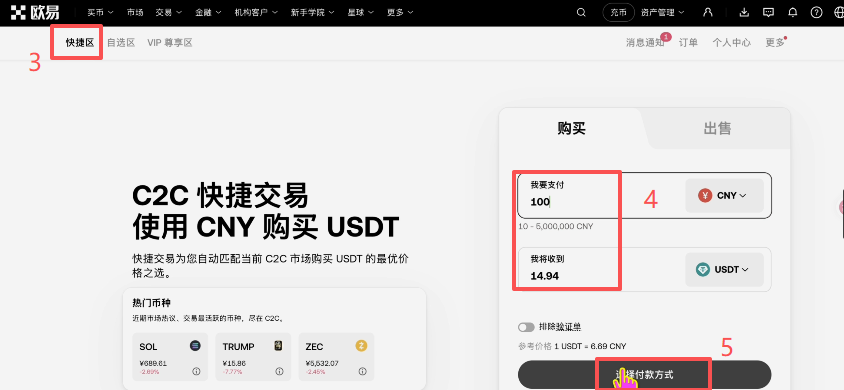Expand the 机构客户 menu
The height and width of the screenshot is (390, 844).
(x=256, y=12)
